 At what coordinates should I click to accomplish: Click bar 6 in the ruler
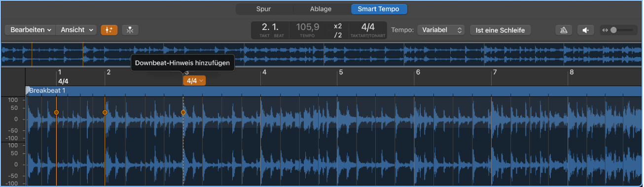[418, 72]
